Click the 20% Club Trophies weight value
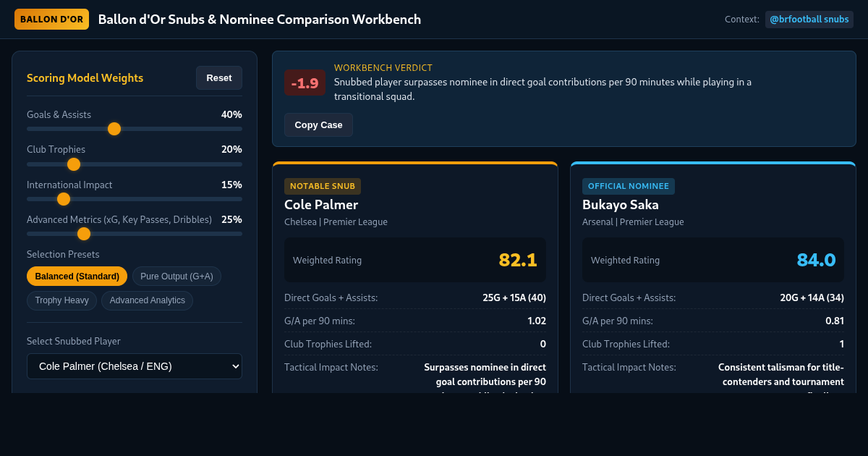Image resolution: width=868 pixels, height=456 pixels. [x=231, y=149]
